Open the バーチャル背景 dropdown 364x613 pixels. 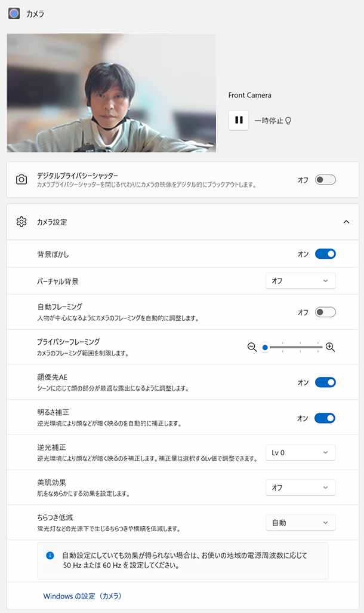300,281
